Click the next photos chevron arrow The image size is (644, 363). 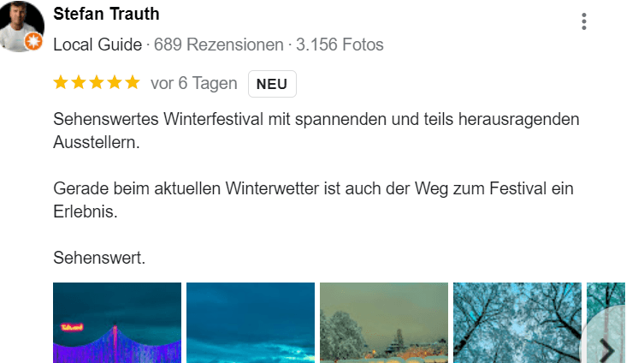coord(606,349)
